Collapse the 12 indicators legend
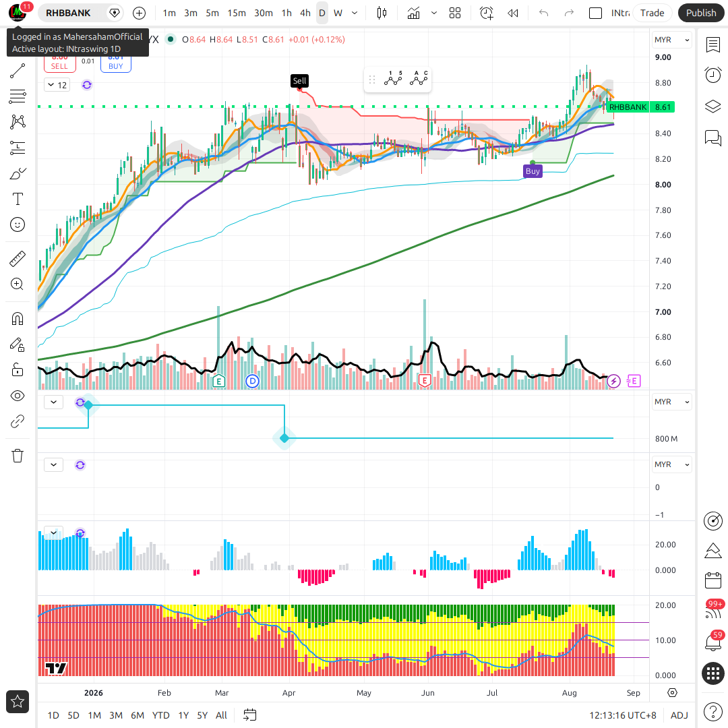The image size is (728, 728). point(57,85)
